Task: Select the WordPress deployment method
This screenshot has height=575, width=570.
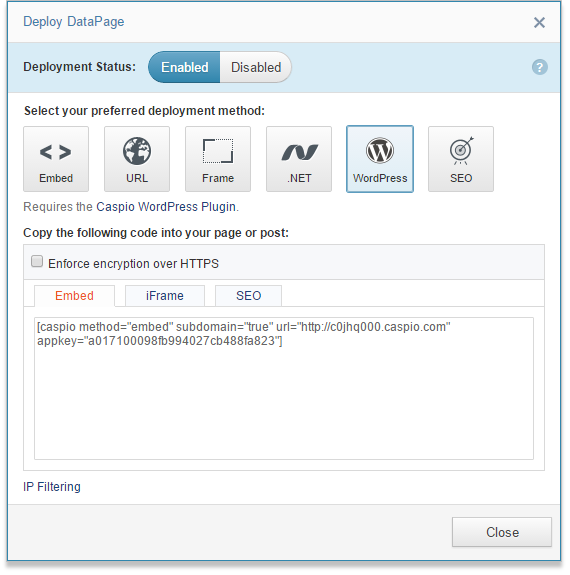Action: 380,159
